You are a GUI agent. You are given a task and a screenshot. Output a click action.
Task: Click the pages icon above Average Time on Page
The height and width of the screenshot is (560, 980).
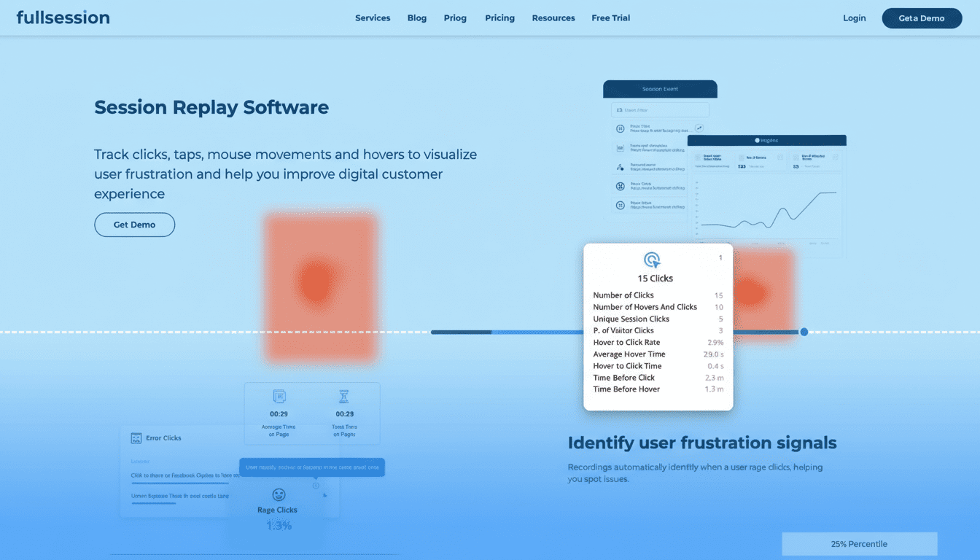click(x=279, y=397)
